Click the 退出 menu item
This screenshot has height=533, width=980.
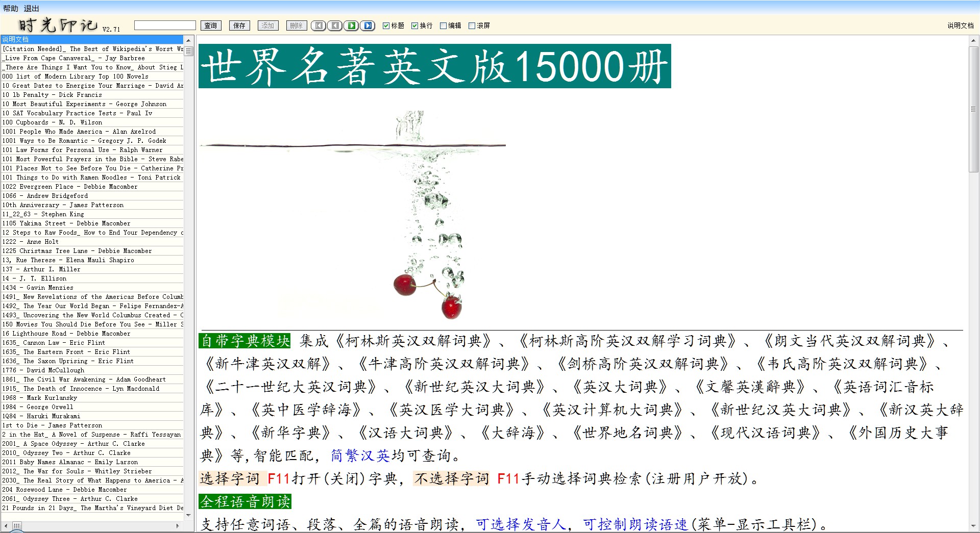point(31,8)
